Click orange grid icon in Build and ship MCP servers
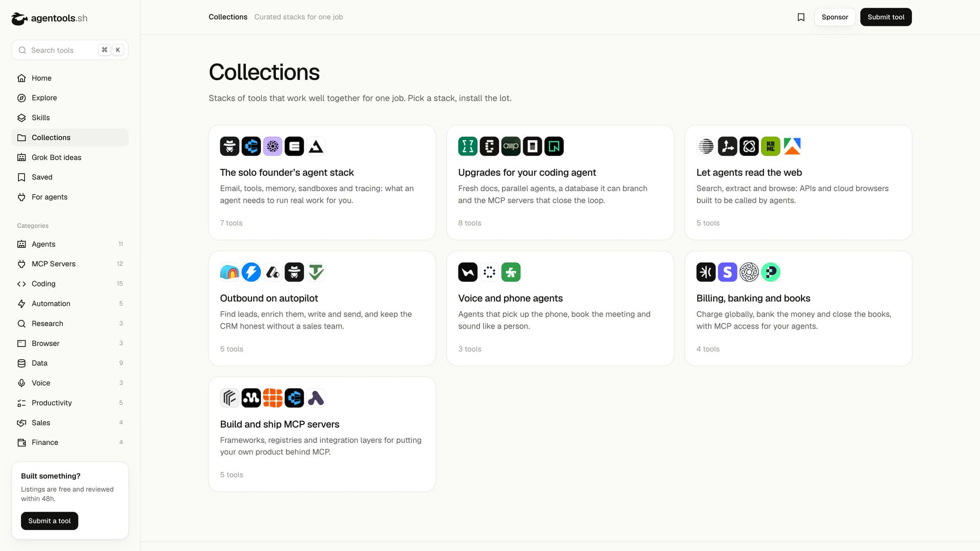This screenshot has width=980, height=551. (x=273, y=398)
